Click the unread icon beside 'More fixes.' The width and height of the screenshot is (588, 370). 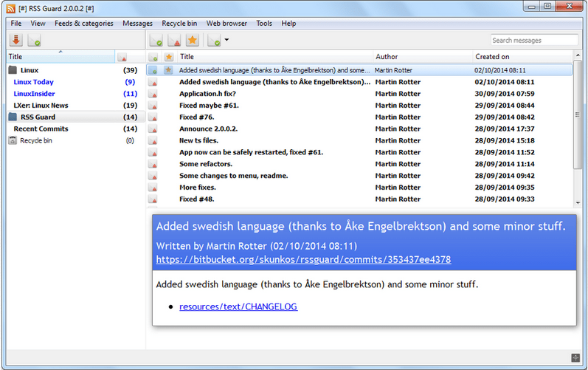click(x=153, y=188)
